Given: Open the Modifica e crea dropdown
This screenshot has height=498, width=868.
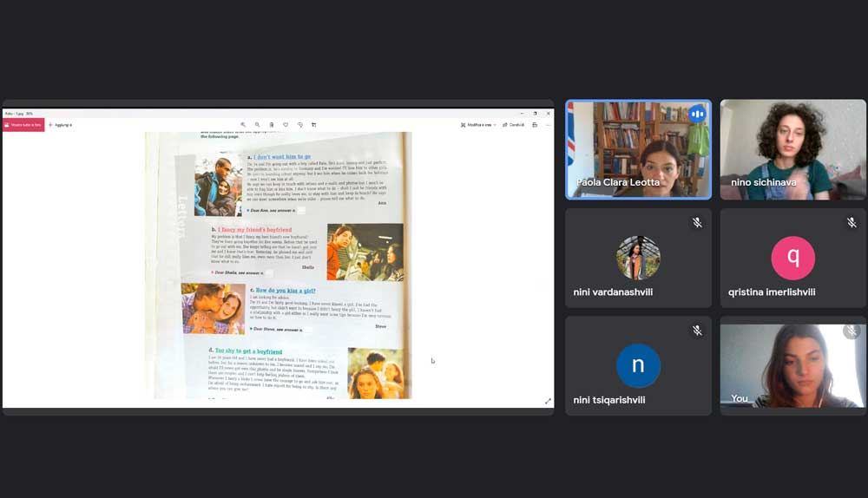Looking at the screenshot, I should [480, 125].
